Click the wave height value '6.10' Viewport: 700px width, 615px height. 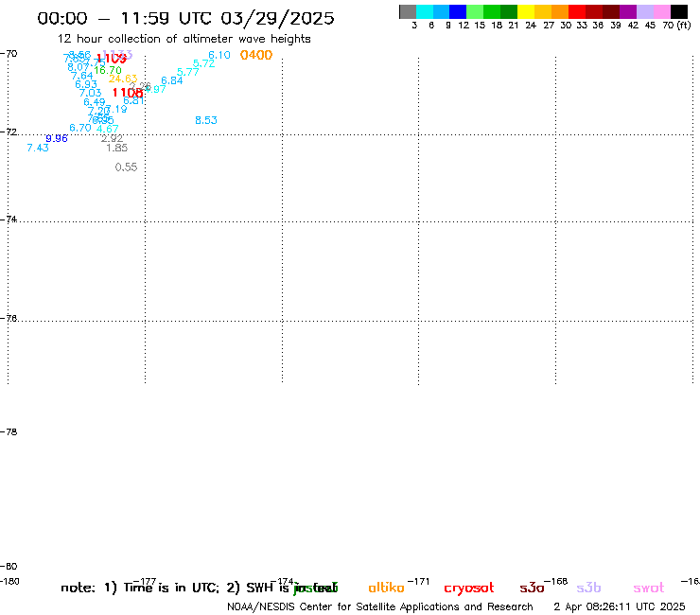[219, 55]
